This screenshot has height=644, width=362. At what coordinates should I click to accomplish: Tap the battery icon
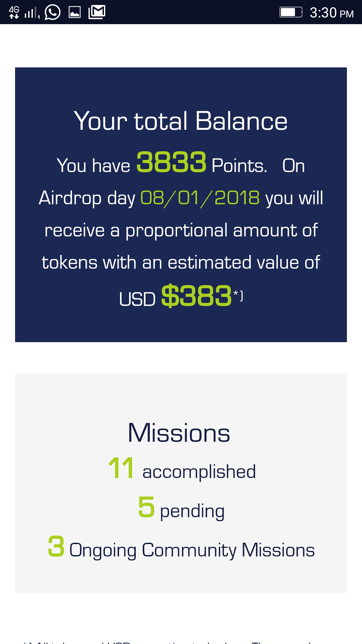coord(291,12)
